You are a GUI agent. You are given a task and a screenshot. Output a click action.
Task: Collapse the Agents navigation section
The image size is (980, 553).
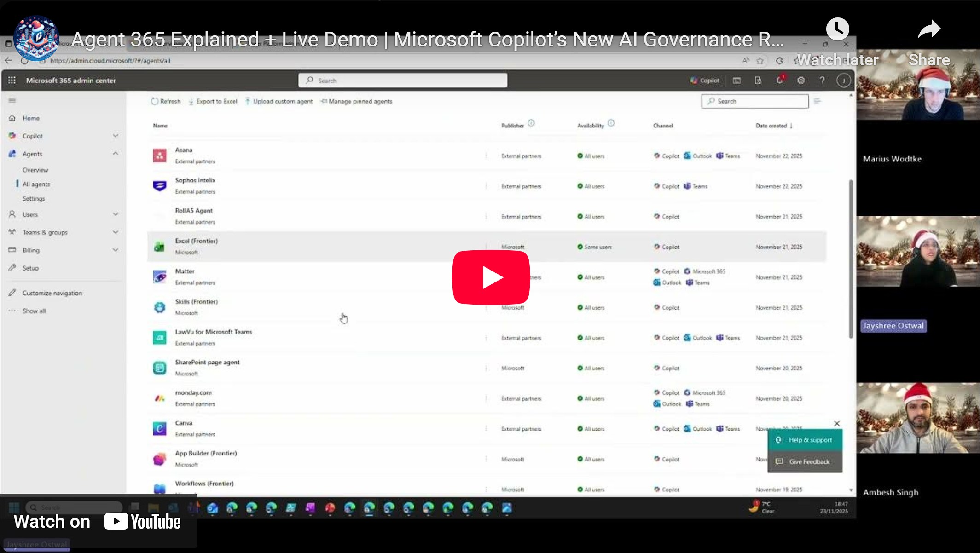coord(116,153)
